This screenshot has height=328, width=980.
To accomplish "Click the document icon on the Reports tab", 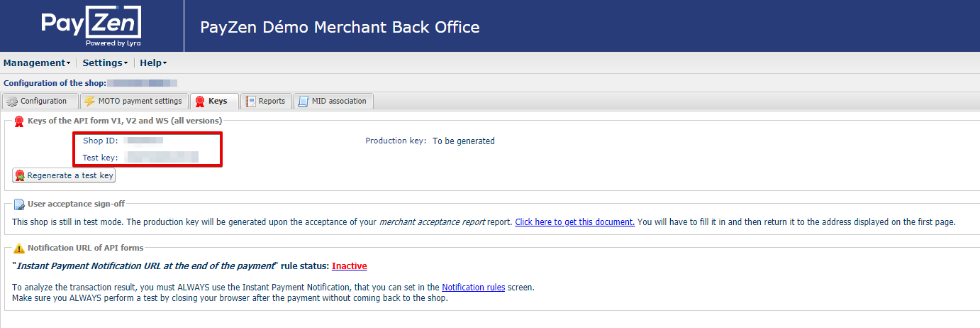I will [250, 102].
